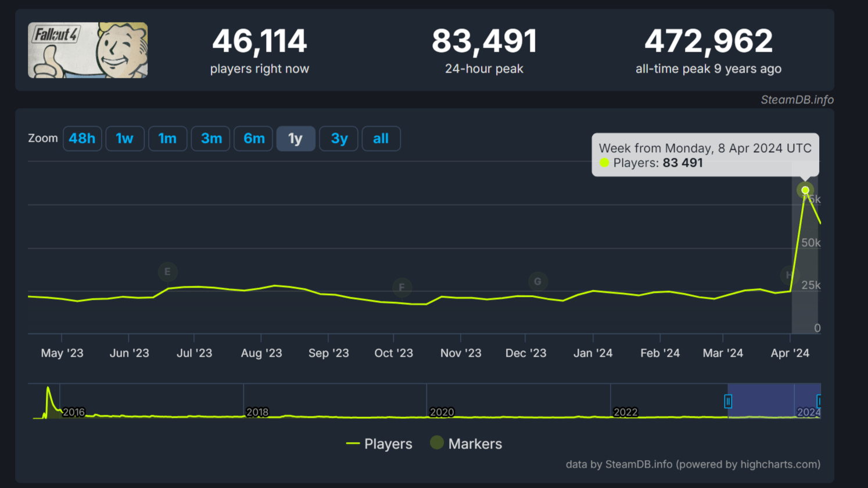868x488 pixels.
Task: Click the '472,962' all-time peak value
Action: coord(709,41)
